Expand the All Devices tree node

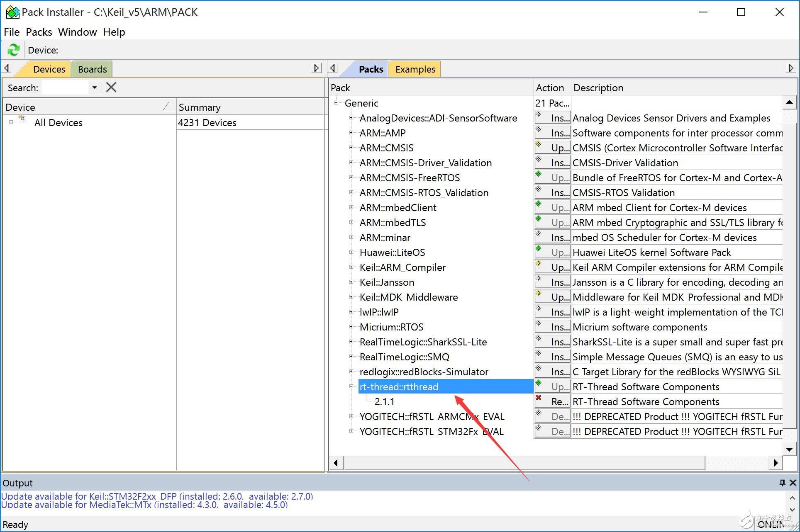[11, 122]
